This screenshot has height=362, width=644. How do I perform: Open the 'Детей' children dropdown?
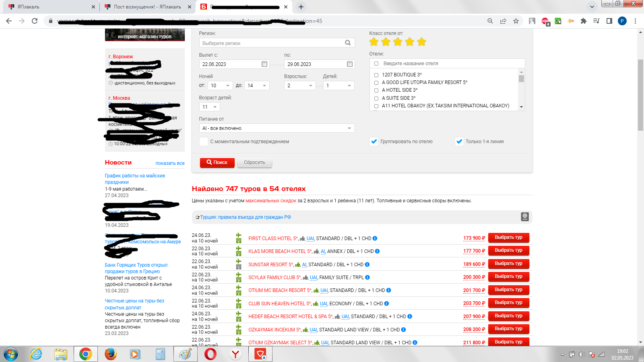[x=339, y=85]
